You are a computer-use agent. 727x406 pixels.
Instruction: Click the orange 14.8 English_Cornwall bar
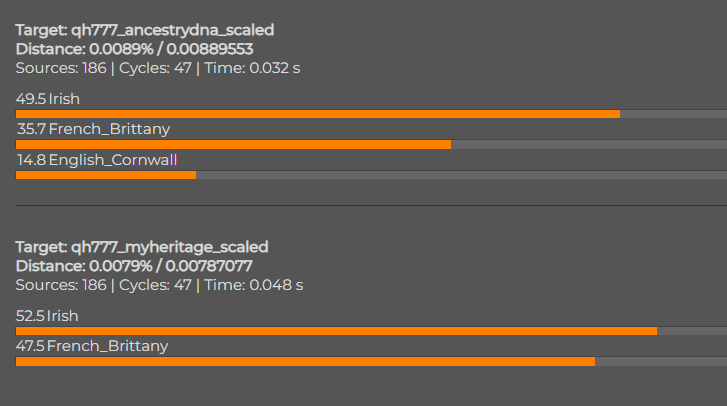(x=106, y=175)
